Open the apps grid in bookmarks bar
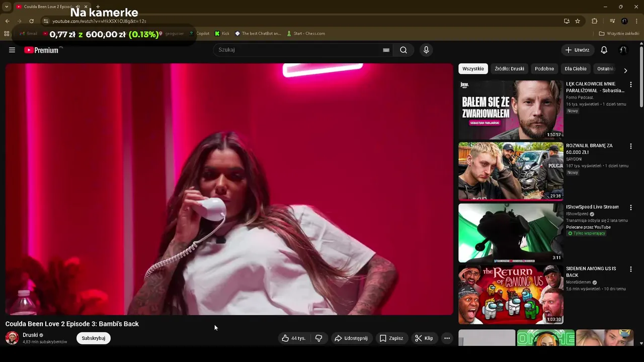The image size is (644, 362). tap(7, 34)
